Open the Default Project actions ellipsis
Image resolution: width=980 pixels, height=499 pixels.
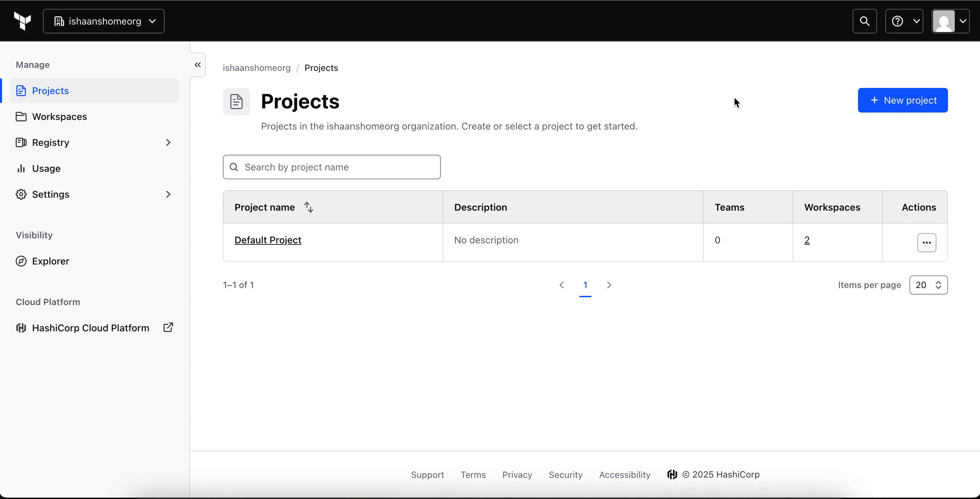[x=927, y=243]
